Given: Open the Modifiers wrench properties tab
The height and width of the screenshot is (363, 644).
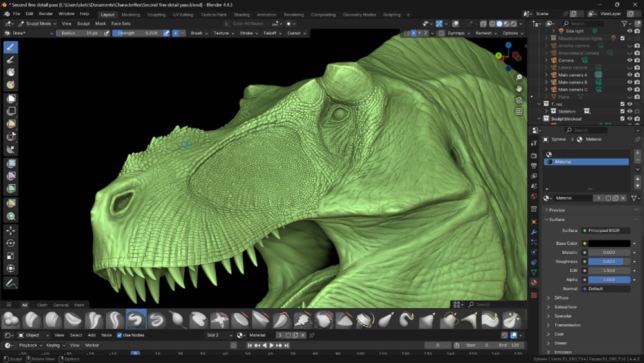Looking at the screenshot, I should tap(534, 232).
